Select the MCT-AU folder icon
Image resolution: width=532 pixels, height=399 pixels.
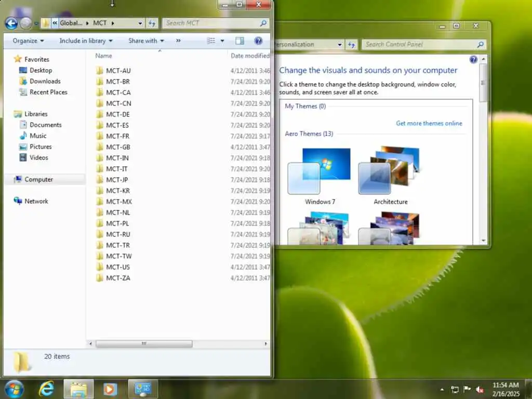coord(99,71)
